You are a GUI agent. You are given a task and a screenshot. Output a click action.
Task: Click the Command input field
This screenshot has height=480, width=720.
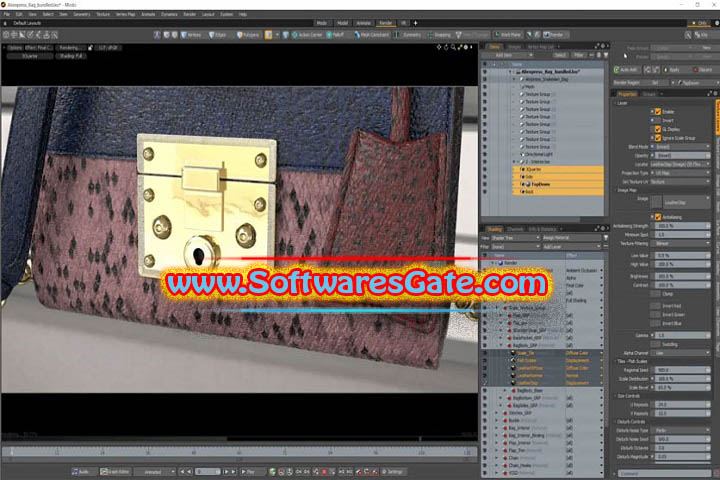(x=665, y=473)
